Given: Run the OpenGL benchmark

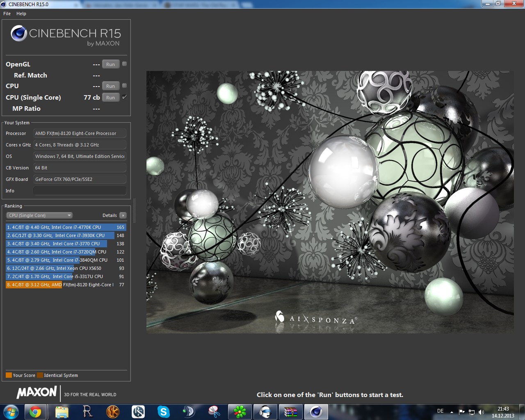Looking at the screenshot, I should point(111,64).
